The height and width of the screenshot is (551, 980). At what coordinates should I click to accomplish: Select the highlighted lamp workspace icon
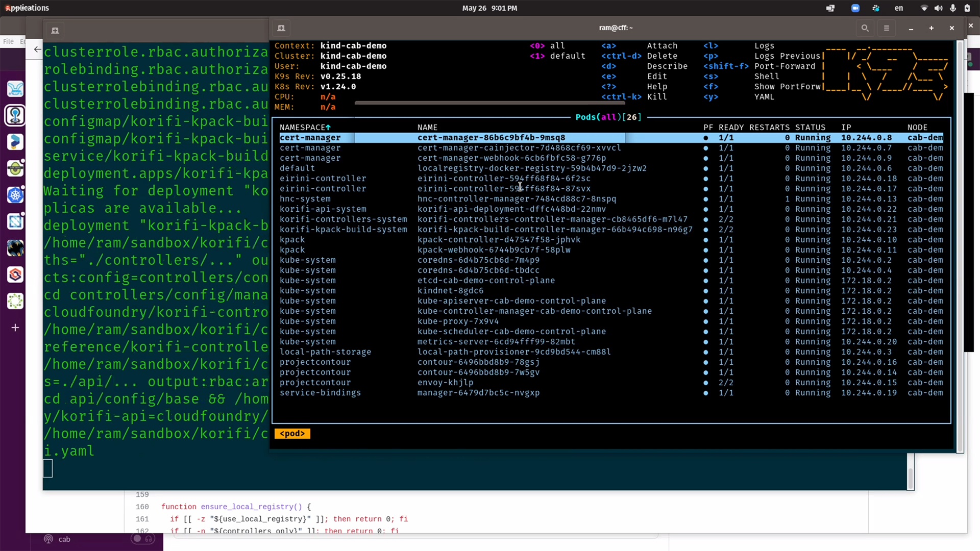click(15, 115)
